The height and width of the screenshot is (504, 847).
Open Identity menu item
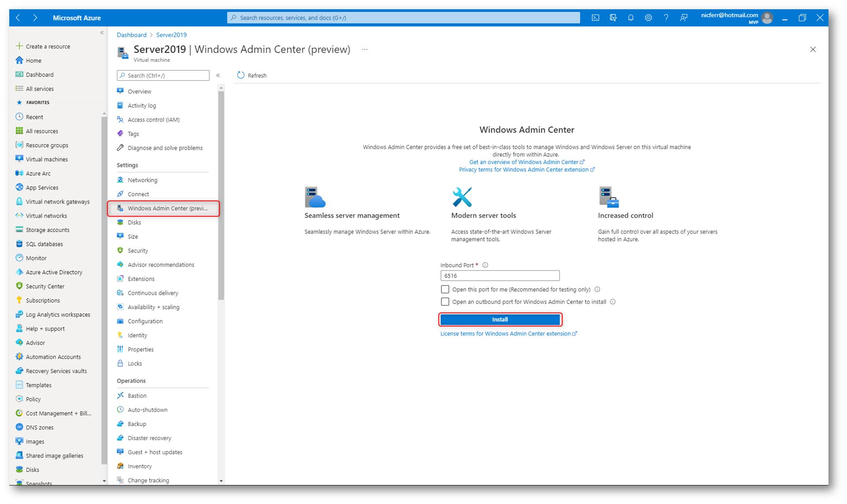coord(137,335)
